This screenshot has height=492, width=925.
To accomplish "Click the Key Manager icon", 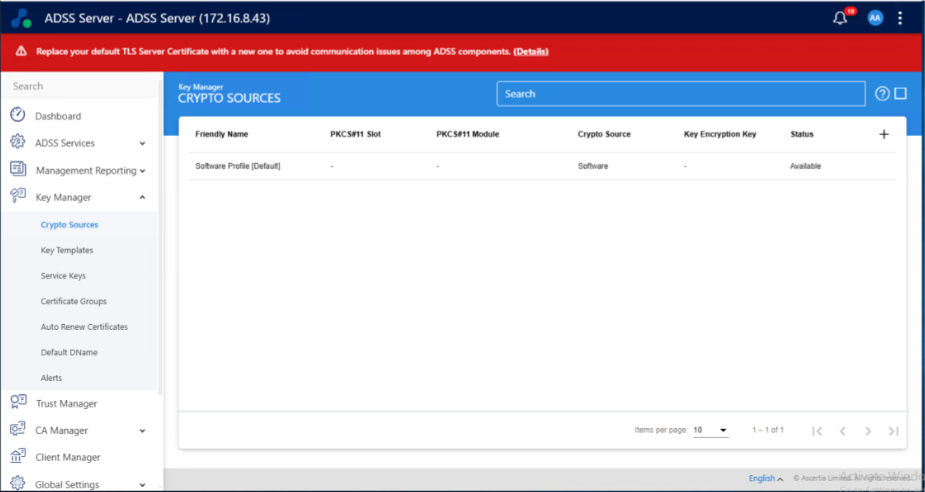I will pos(18,197).
